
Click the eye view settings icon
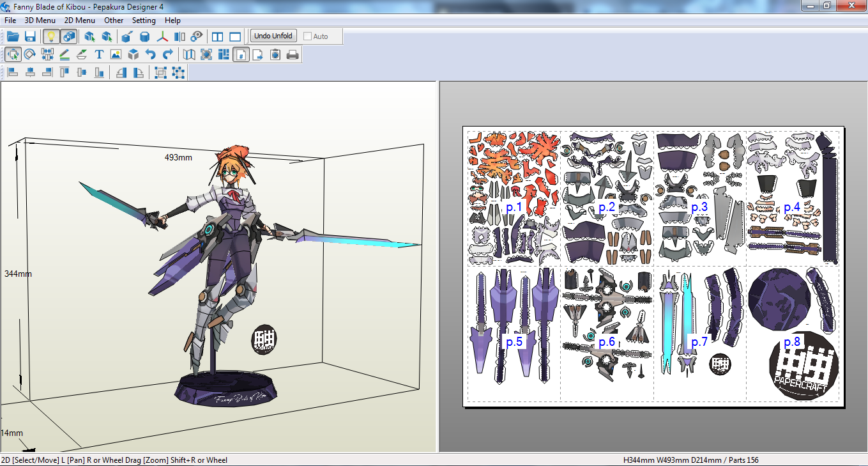tap(197, 36)
